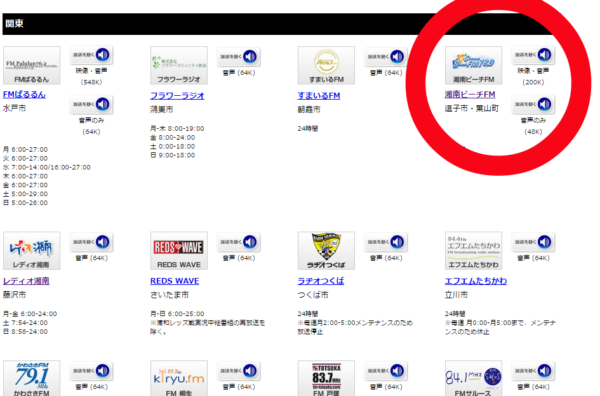Viewport: 600px width, 396px height.
Task: Select the さいたま市 city text
Action: [170, 295]
